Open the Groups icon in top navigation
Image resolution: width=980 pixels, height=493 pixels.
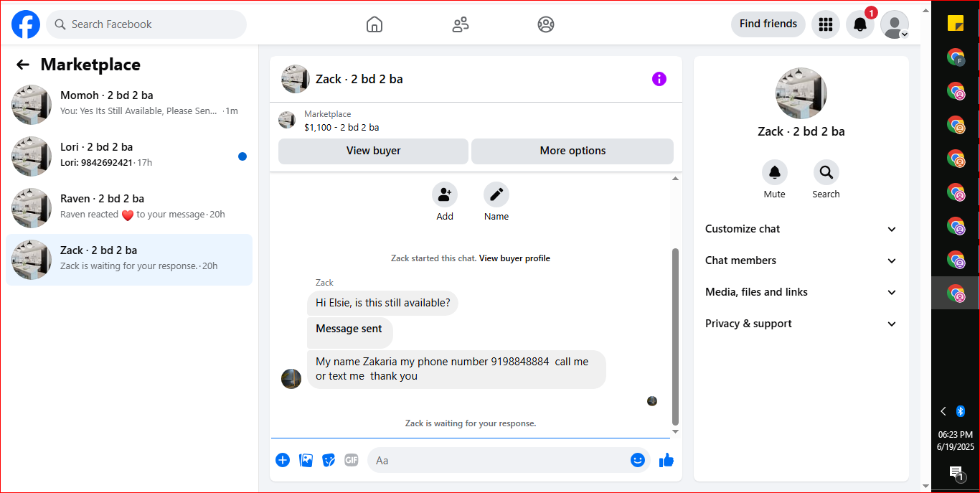[546, 24]
